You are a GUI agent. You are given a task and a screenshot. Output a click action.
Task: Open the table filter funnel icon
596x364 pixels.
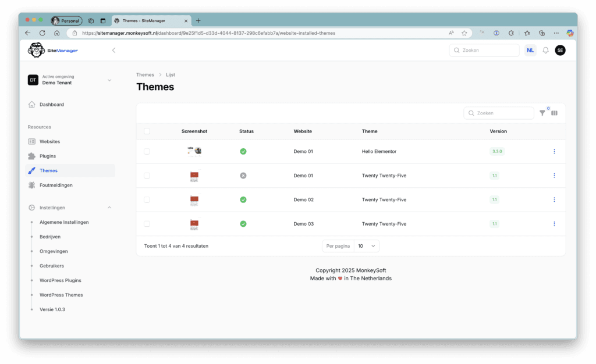point(542,113)
